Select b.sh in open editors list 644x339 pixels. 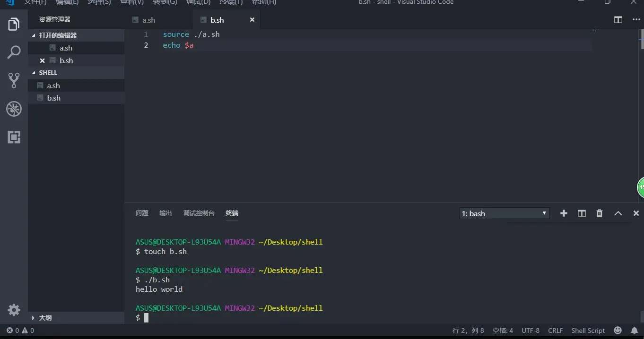76,60
